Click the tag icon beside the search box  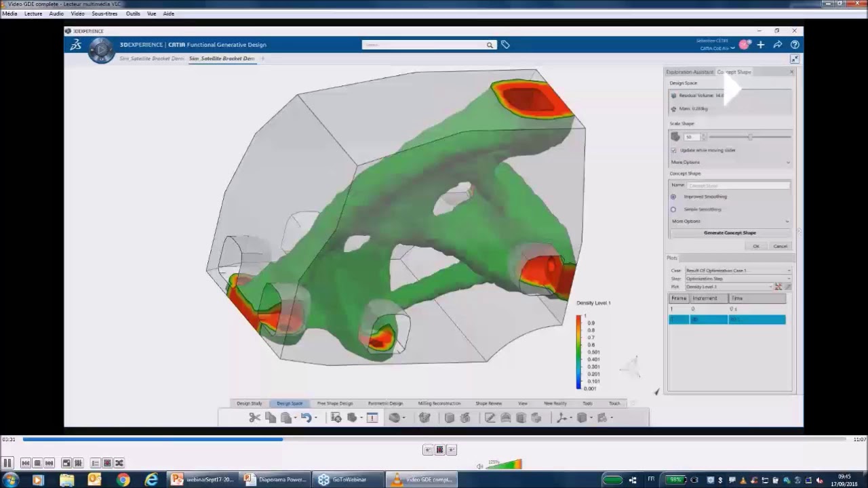505,45
